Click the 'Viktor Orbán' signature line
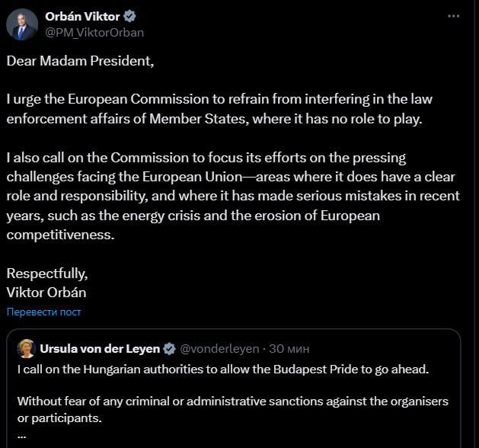 point(46,293)
